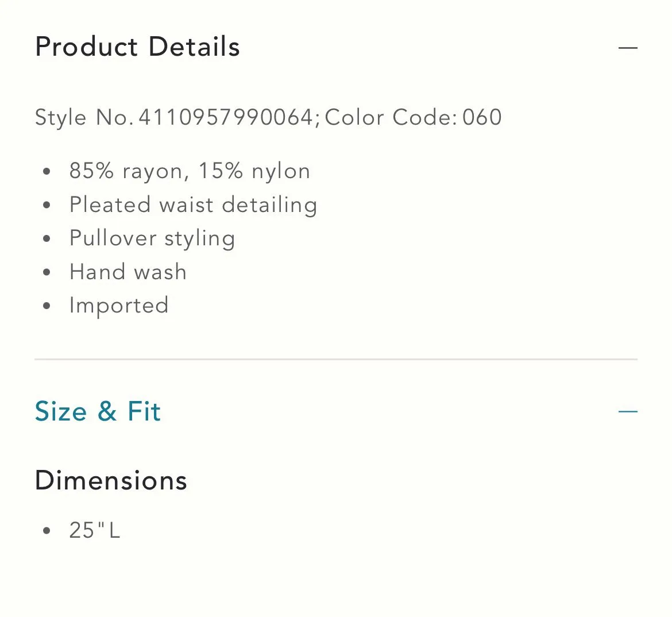This screenshot has width=672, height=617.
Task: Click the Pullover styling item
Action: [x=152, y=238]
